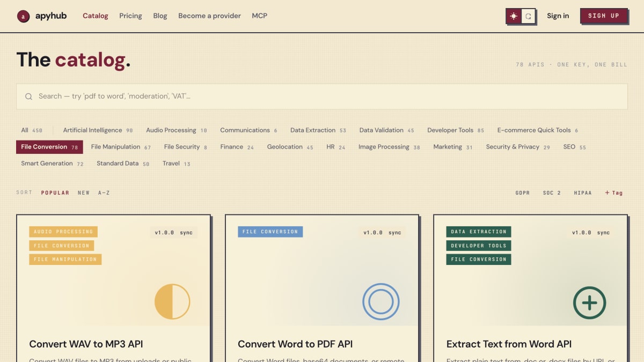644x362 pixels.
Task: Filter by Marketing category
Action: point(453,147)
